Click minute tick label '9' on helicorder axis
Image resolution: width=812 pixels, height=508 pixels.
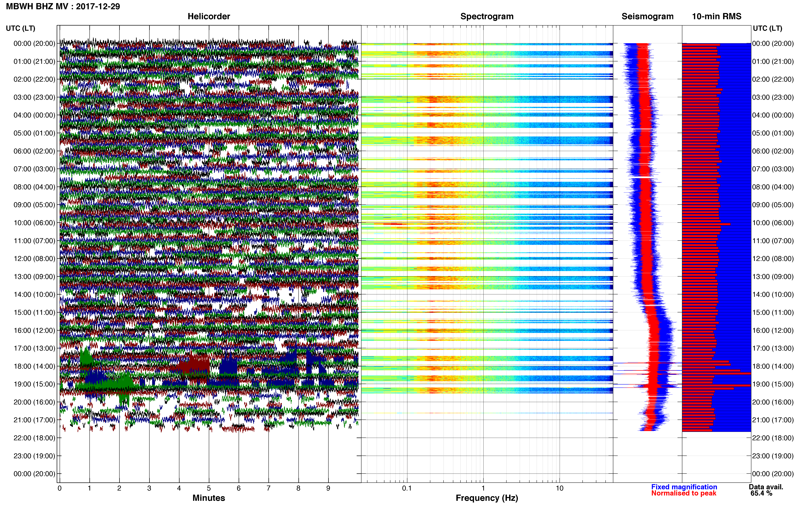click(x=328, y=488)
